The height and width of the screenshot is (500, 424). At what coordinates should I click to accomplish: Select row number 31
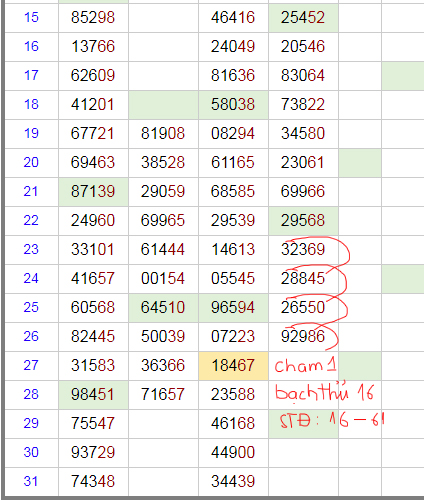pyautogui.click(x=31, y=482)
